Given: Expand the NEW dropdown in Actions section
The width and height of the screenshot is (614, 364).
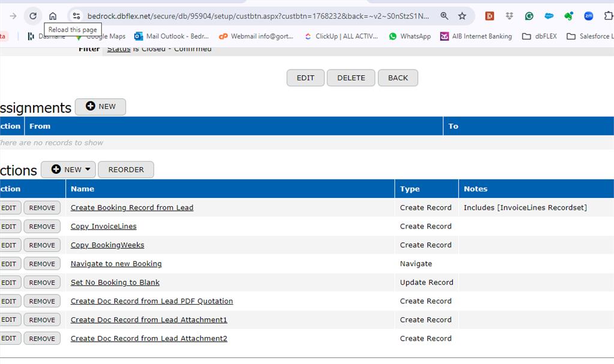Looking at the screenshot, I should click(67, 170).
